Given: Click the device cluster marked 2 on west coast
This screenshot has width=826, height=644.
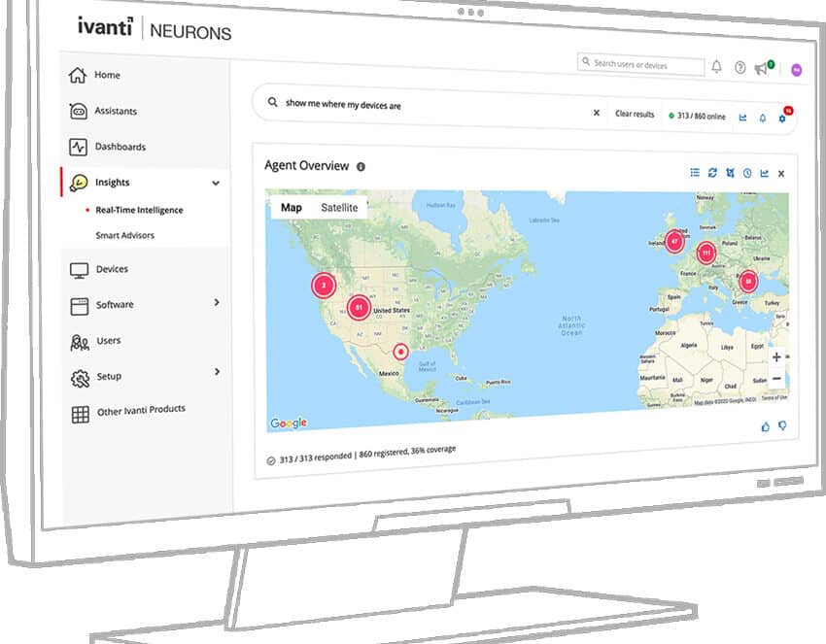Looking at the screenshot, I should 324,286.
